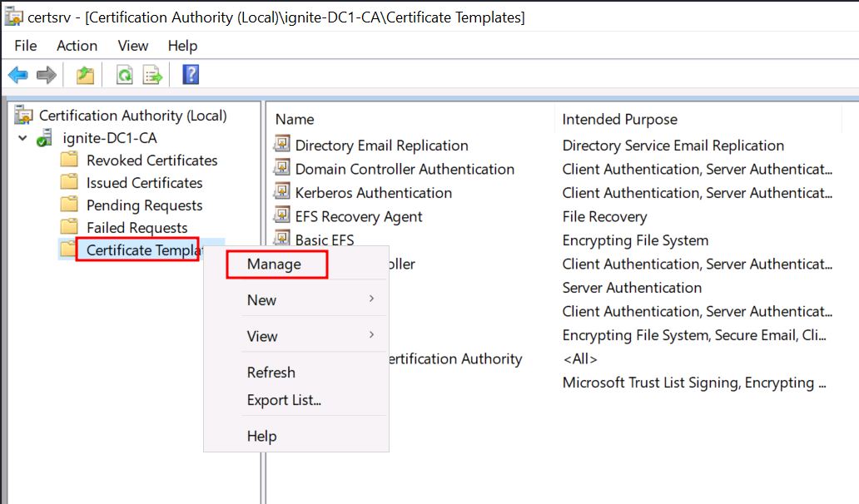Screen dimensions: 859x504
Task: Select the Certificate Templates tree item
Action: point(145,250)
